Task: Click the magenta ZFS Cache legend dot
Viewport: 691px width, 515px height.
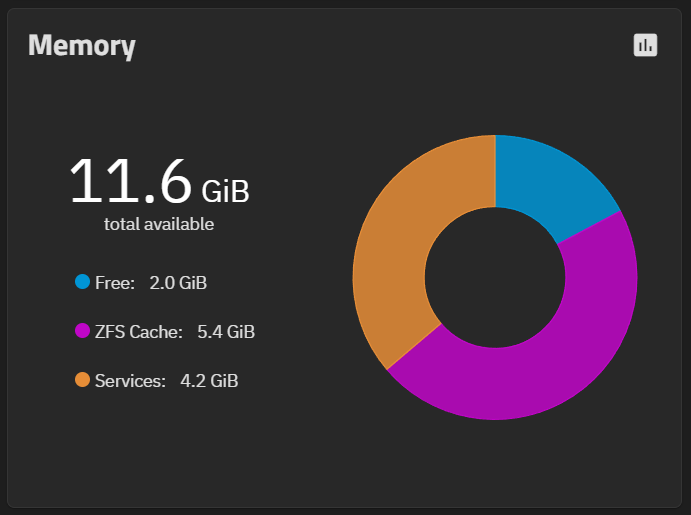Action: [82, 330]
